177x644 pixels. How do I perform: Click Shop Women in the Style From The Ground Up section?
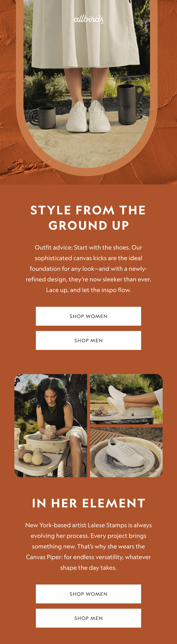coord(88,316)
